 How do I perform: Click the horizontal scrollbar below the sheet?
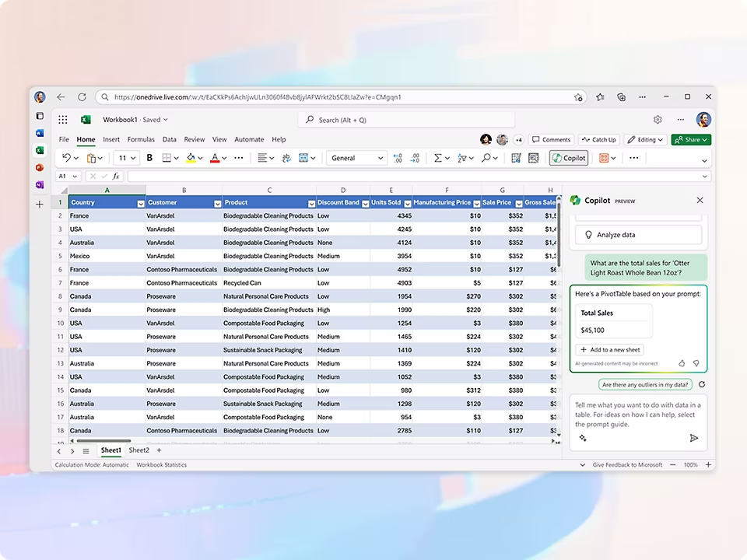pos(103,441)
